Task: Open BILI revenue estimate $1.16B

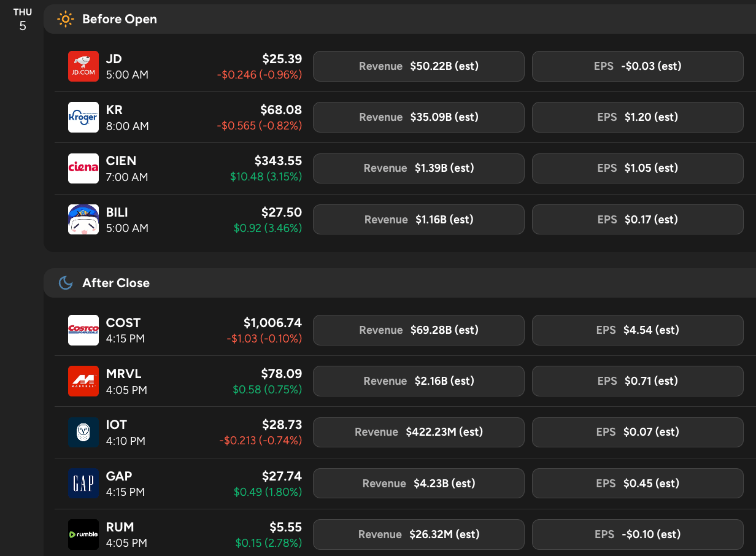Action: pyautogui.click(x=418, y=220)
